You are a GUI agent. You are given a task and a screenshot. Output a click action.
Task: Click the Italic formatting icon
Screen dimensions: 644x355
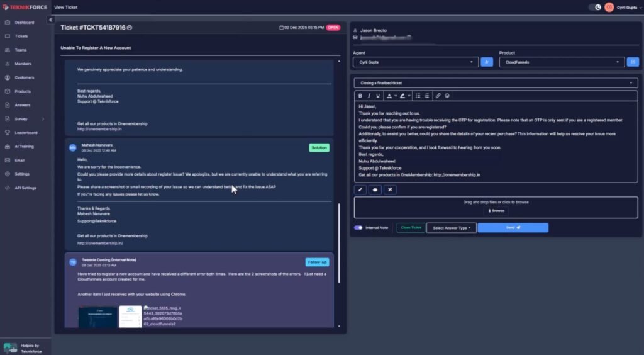click(369, 96)
